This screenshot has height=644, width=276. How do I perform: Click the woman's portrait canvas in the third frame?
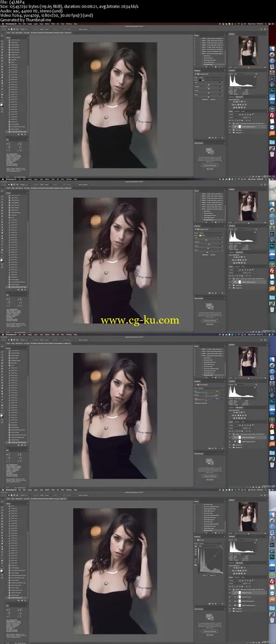click(x=115, y=415)
